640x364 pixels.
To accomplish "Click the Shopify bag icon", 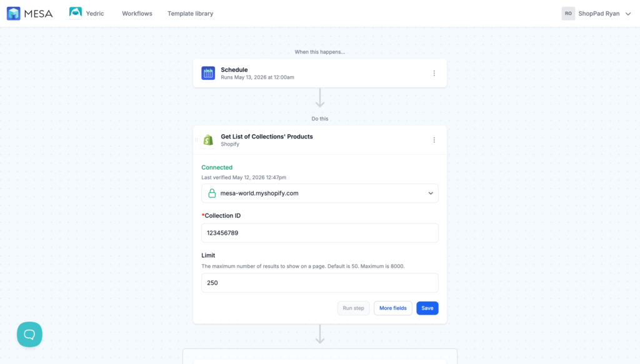I will tap(208, 140).
